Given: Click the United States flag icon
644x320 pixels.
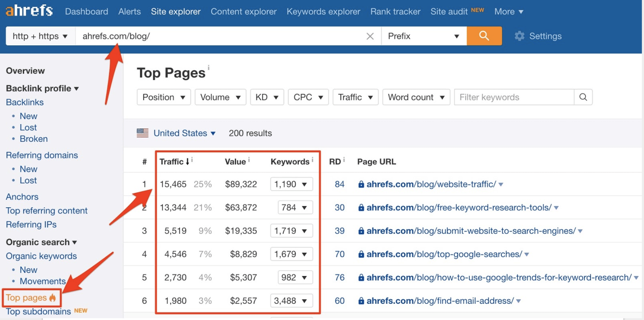Looking at the screenshot, I should pyautogui.click(x=143, y=133).
